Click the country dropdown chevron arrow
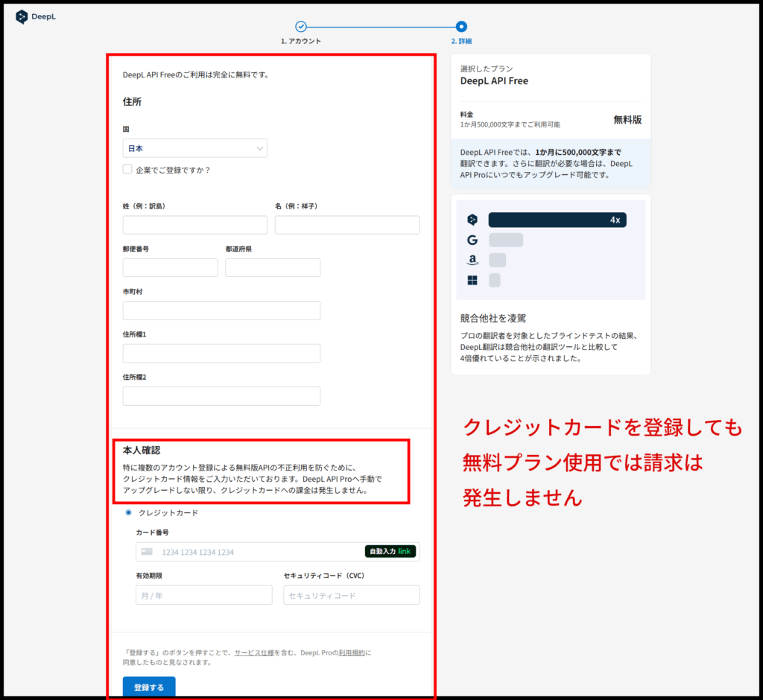763x700 pixels. [x=260, y=148]
